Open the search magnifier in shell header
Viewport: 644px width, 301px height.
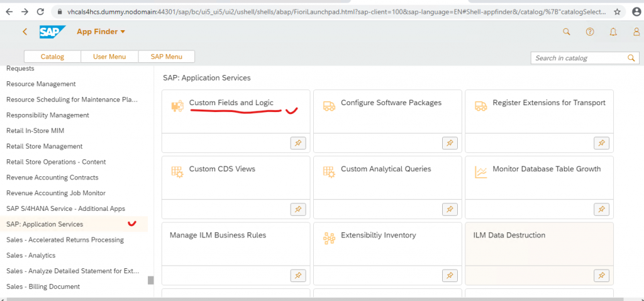pos(567,31)
